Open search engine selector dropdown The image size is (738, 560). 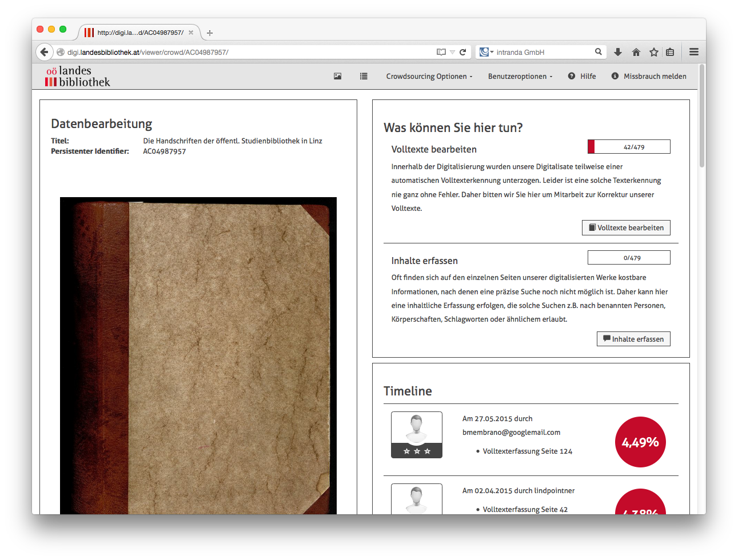[486, 52]
